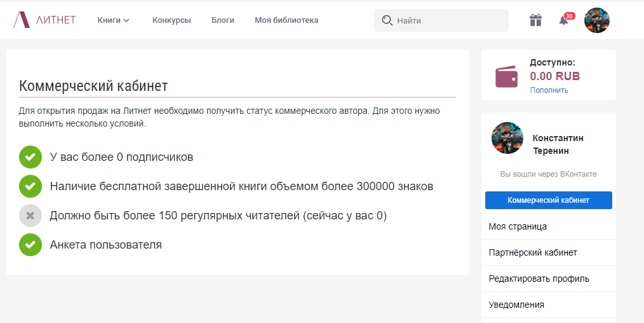Focus the Найти search field
The image size is (644, 323).
(x=441, y=20)
